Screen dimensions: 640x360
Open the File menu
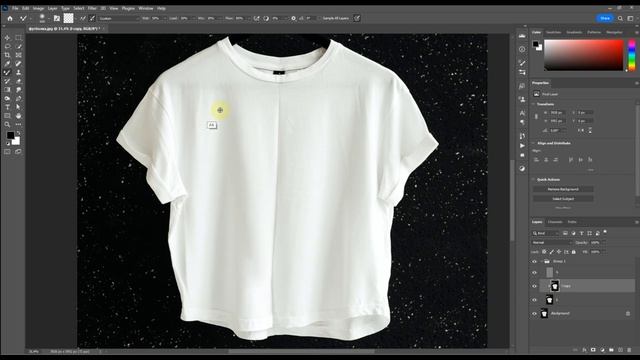15,8
